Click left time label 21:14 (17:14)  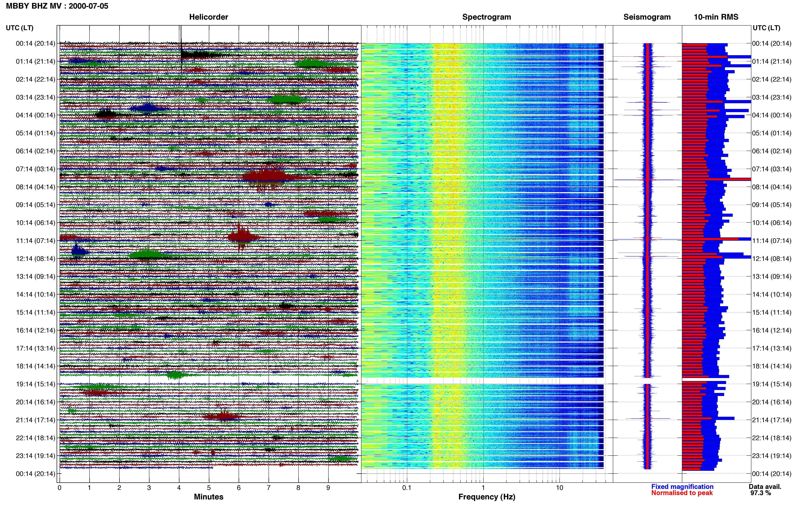[x=35, y=420]
